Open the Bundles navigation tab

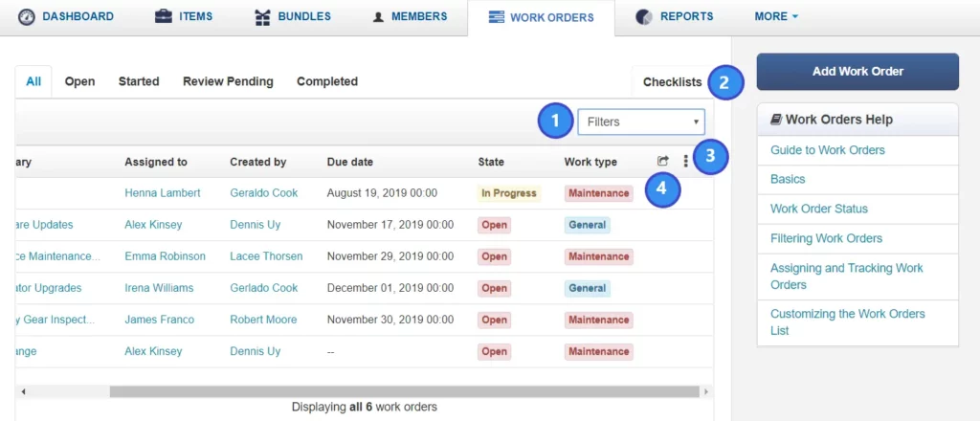pyautogui.click(x=293, y=17)
